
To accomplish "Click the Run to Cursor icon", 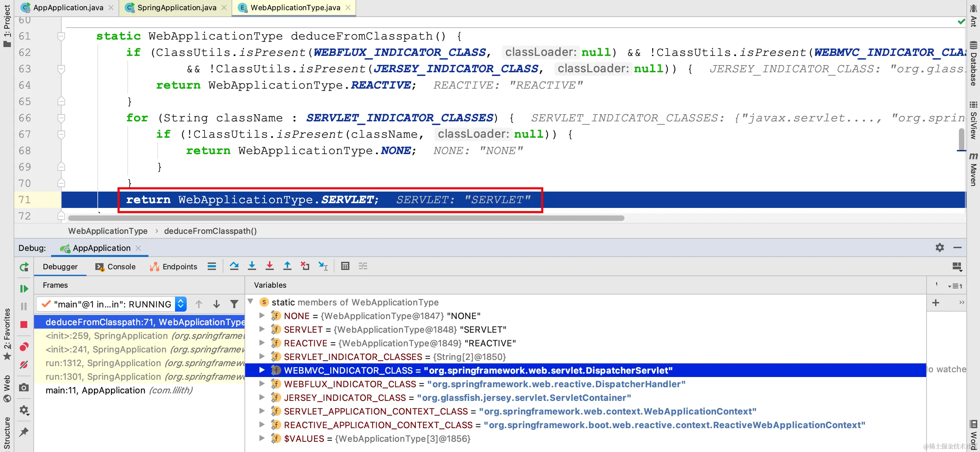I will [323, 266].
